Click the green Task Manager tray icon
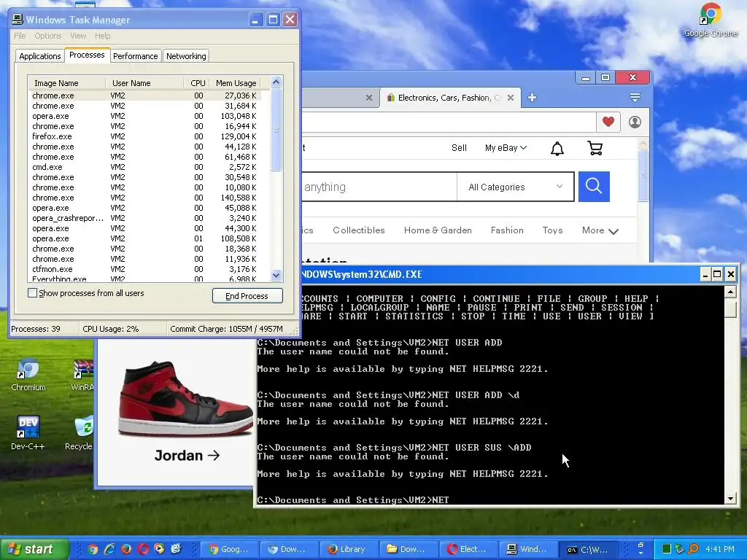This screenshot has height=560, width=747. pos(667,549)
